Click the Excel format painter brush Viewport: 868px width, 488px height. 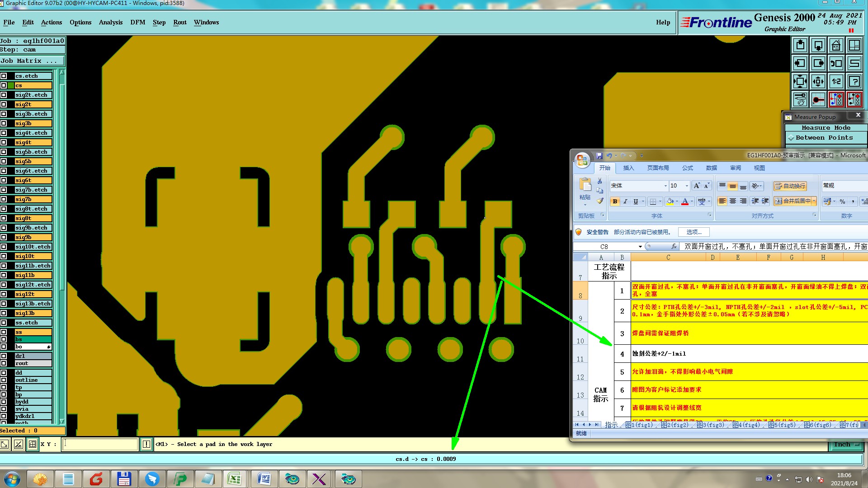600,201
